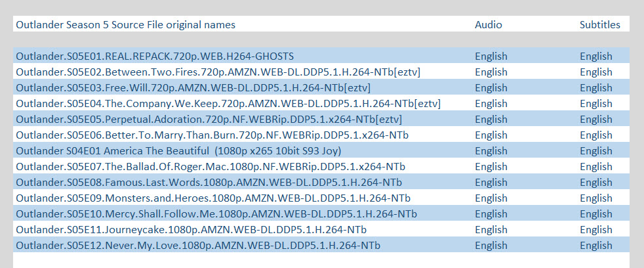Click Subtitles 'English' in the S05E11 row
This screenshot has width=644, height=268.
tap(596, 230)
